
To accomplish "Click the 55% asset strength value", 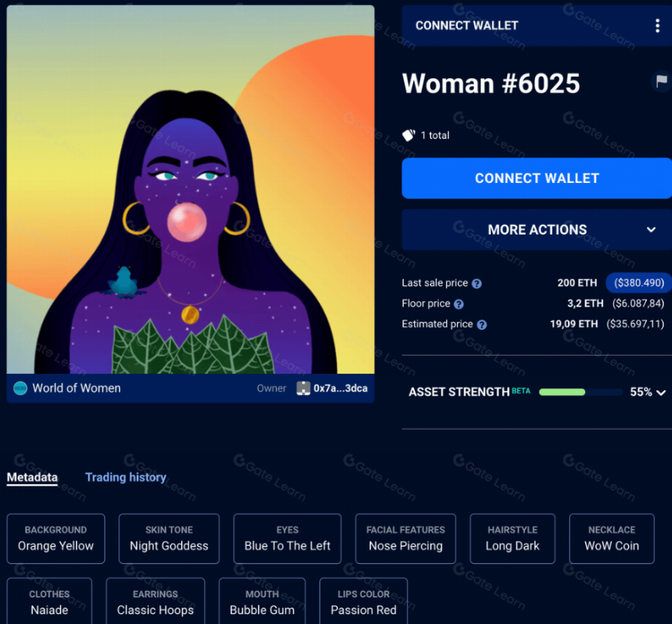I will click(641, 392).
